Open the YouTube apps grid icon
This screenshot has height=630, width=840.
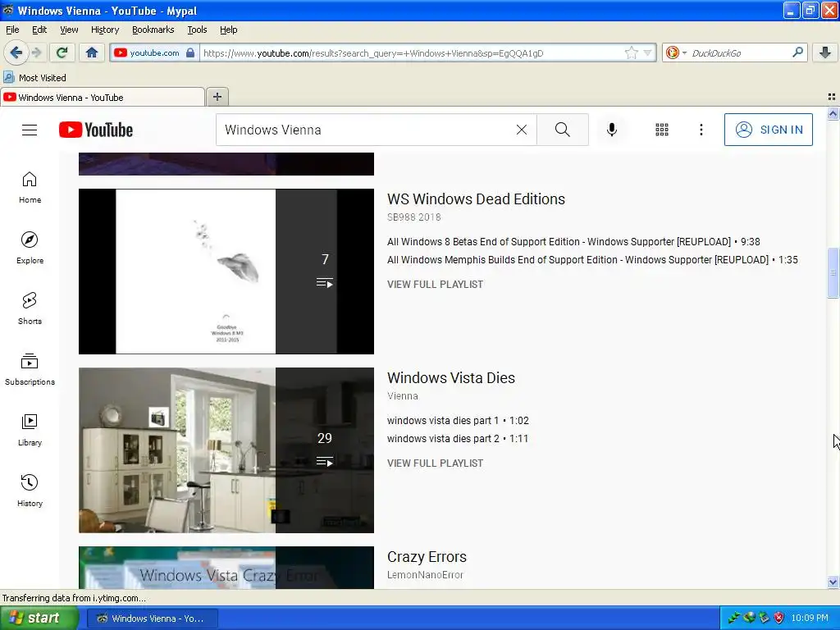coord(662,130)
